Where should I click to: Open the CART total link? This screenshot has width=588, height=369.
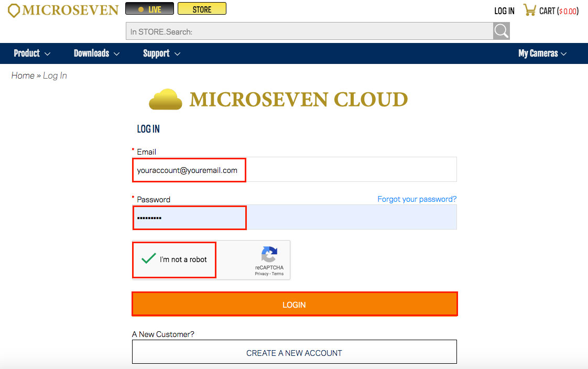pos(559,11)
